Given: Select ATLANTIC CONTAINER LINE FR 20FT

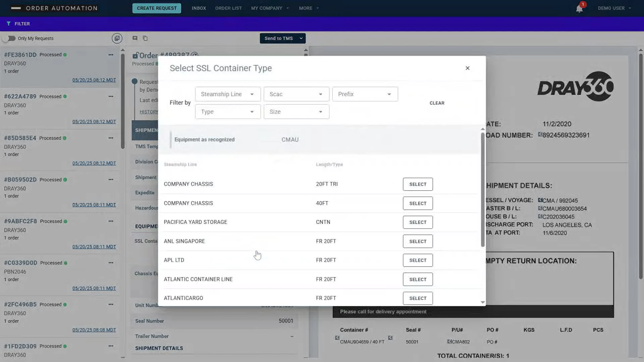Looking at the screenshot, I should point(418,280).
